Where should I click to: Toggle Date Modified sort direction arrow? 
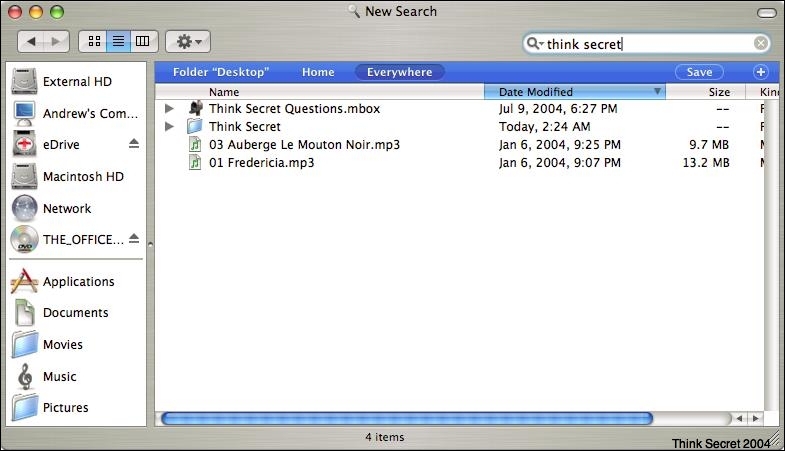[657, 91]
